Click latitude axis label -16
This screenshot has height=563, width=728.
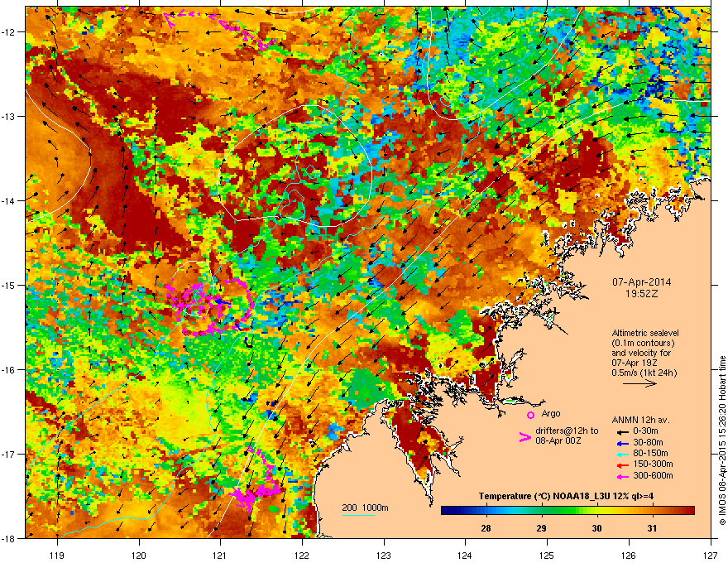8,369
